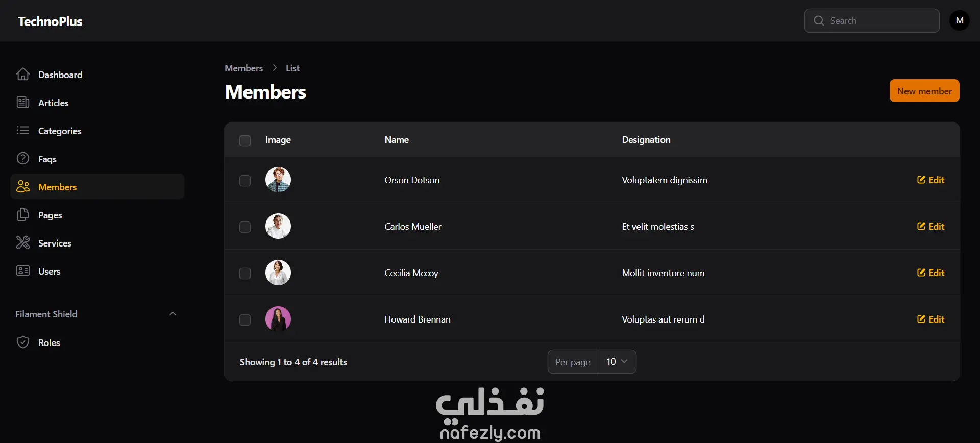This screenshot has height=443, width=980.
Task: Open Services wrench icon
Action: (23, 243)
